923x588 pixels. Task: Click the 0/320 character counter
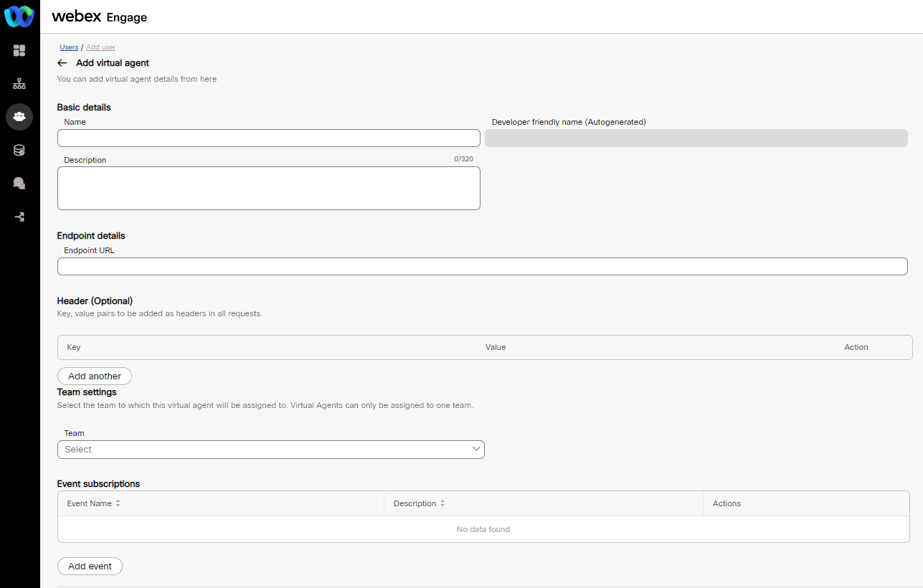click(x=463, y=159)
